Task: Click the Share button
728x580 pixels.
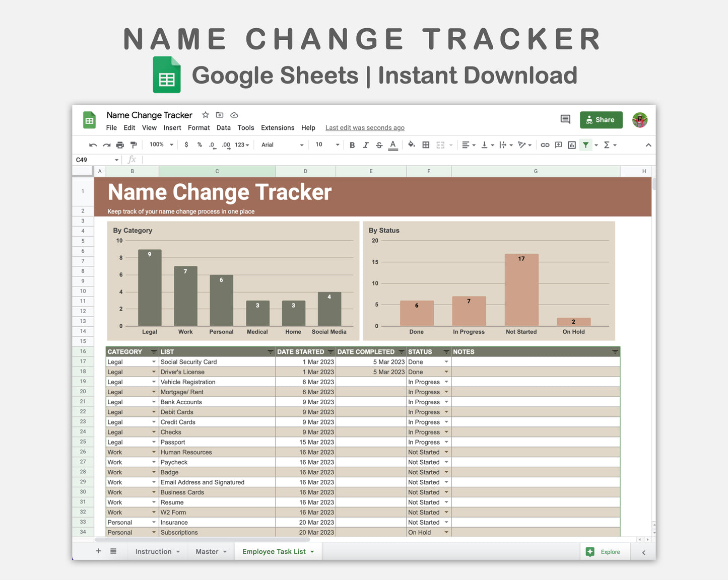Action: pos(601,120)
